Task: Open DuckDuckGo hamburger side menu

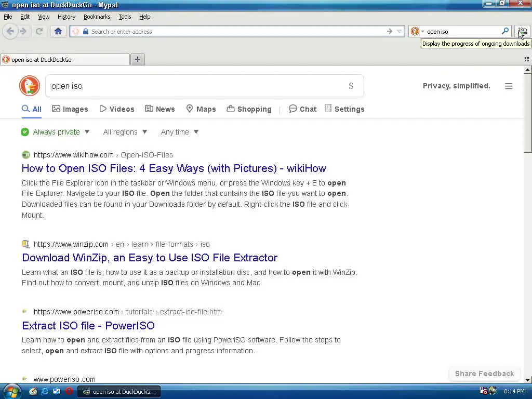Action: pos(508,86)
